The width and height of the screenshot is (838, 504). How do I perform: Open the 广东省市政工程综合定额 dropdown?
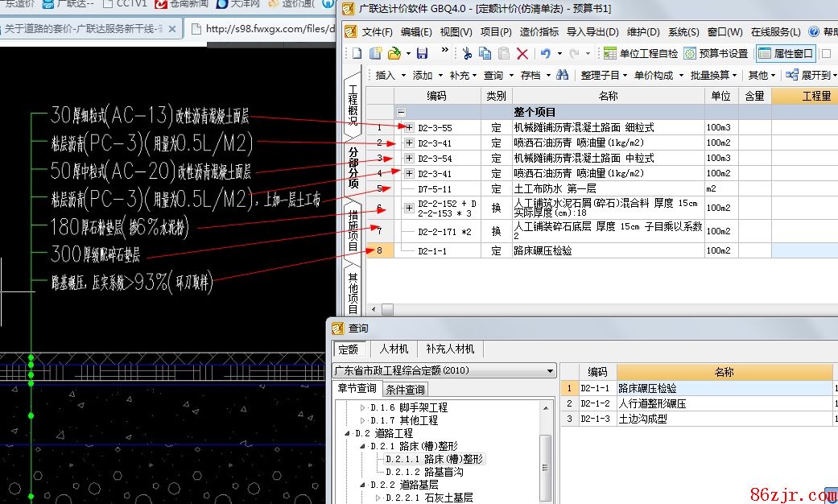(x=551, y=371)
